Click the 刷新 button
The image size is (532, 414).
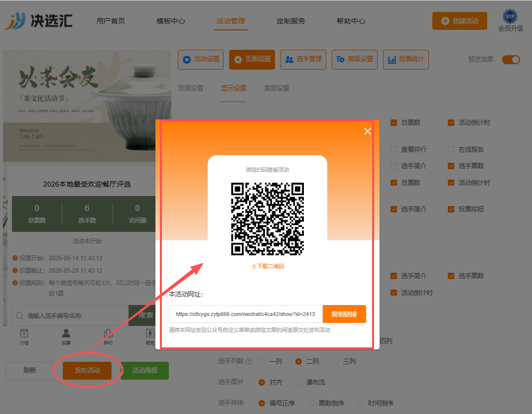(x=29, y=370)
